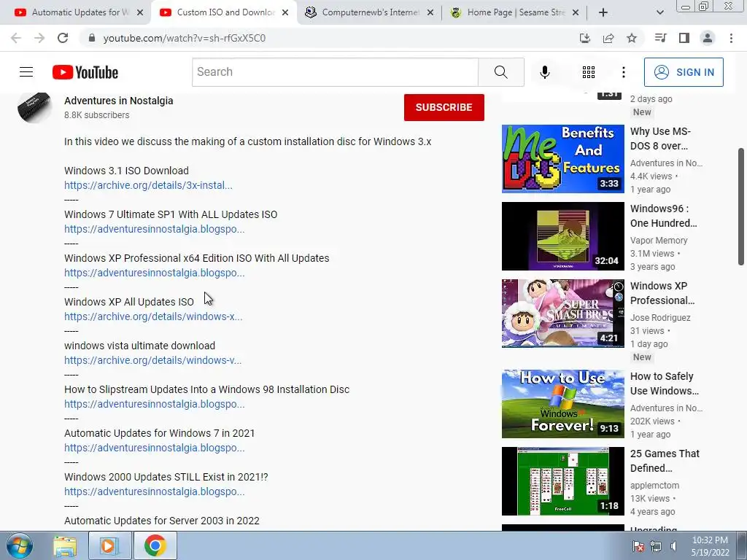Click the Chrome taskbar icon
The width and height of the screenshot is (747, 560).
pyautogui.click(x=155, y=545)
